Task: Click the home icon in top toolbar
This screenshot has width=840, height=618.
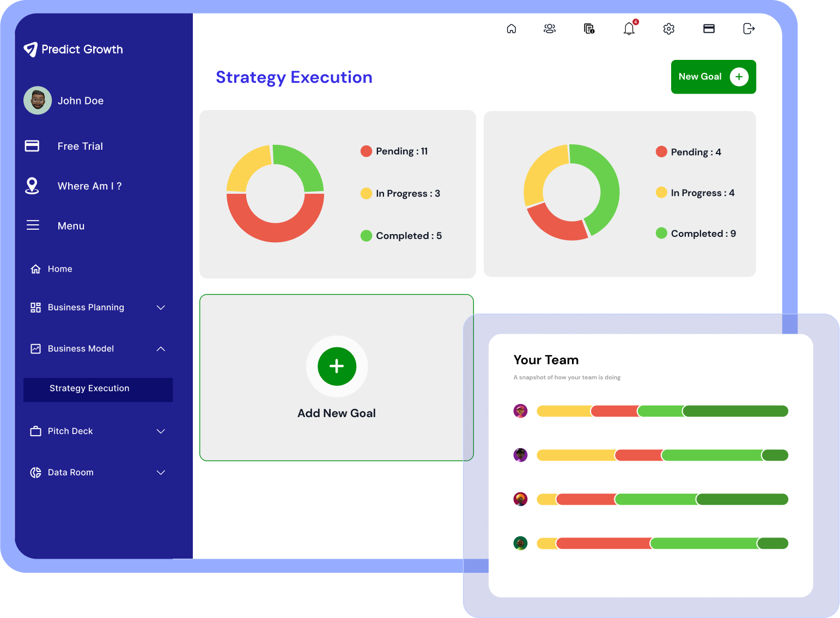Action: 511,29
